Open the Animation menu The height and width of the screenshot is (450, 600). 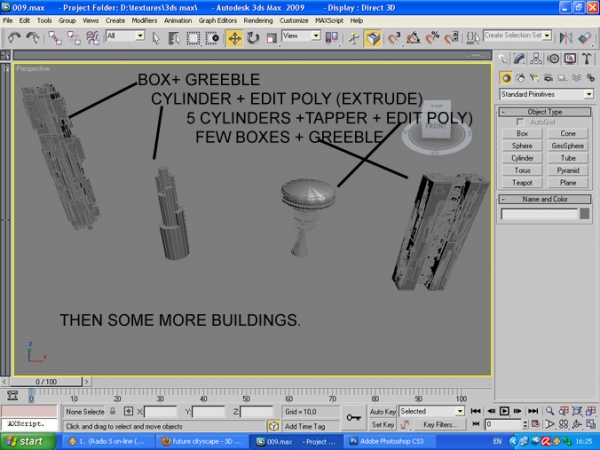[x=178, y=21]
